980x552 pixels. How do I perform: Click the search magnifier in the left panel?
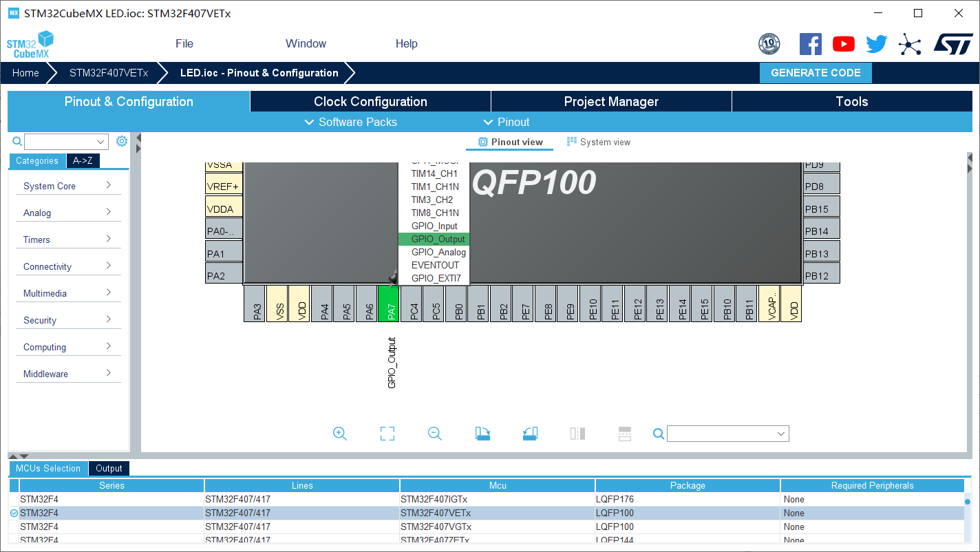click(18, 142)
